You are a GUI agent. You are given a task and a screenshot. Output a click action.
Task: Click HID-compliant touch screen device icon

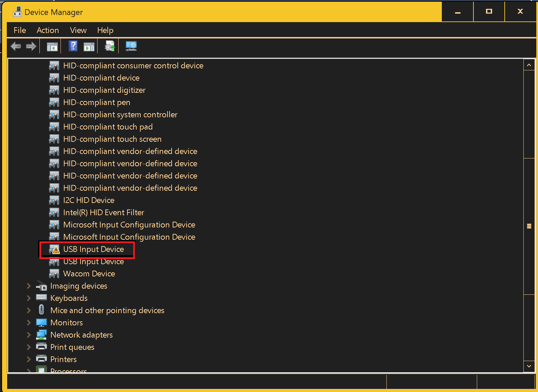coord(54,139)
